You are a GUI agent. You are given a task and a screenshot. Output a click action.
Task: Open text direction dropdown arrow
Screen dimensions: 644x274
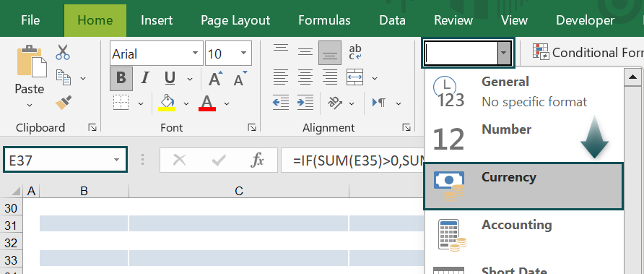(399, 103)
